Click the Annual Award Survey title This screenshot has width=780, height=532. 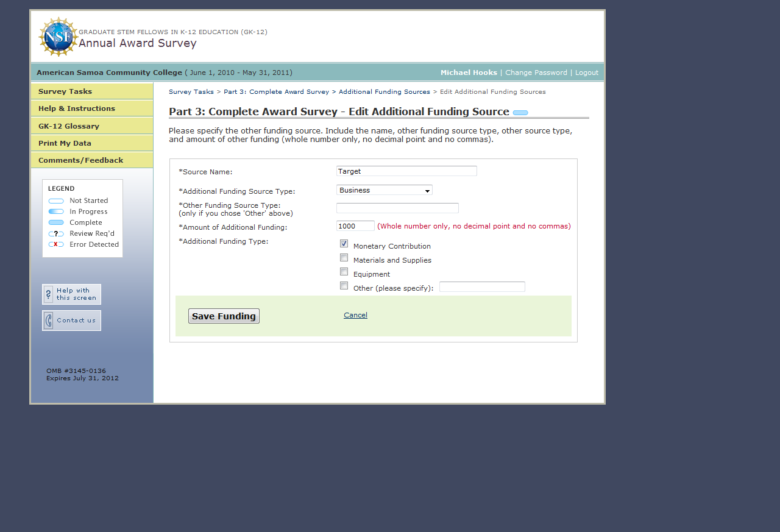(x=138, y=43)
